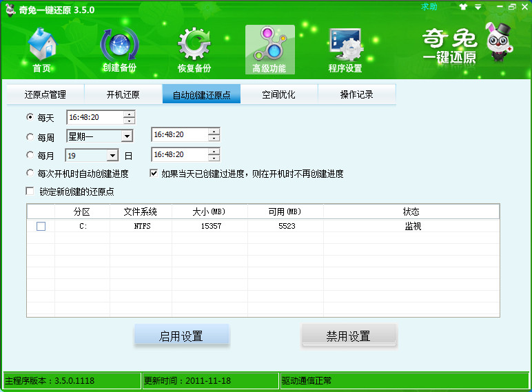Open the title bar dropdown menu arrow
The image size is (532, 392).
point(478,7)
